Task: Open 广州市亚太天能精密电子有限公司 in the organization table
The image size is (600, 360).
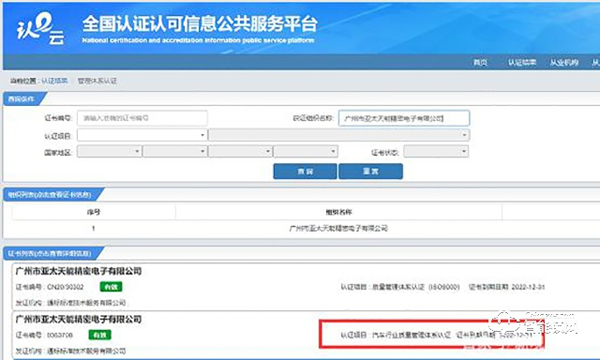Action: click(x=339, y=228)
